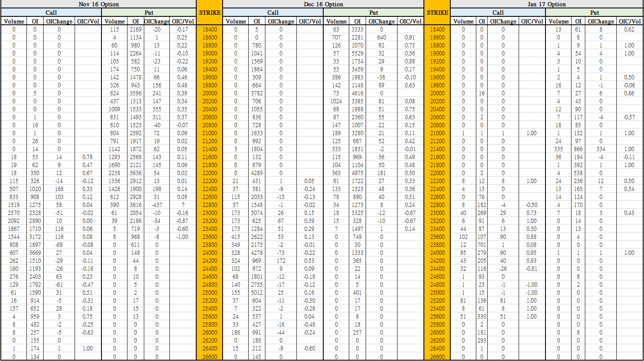
Task: Click the Dec put volume cell showing 1024
Action: [x=336, y=101]
